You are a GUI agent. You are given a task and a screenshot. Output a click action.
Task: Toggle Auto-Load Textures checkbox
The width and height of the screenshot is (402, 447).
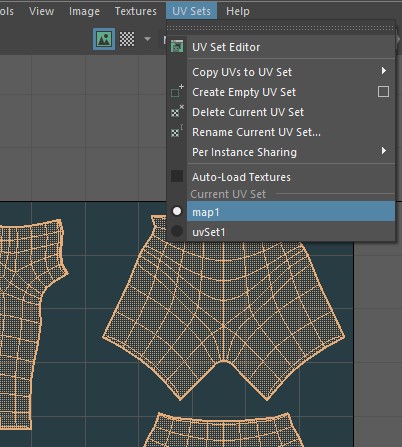[177, 176]
